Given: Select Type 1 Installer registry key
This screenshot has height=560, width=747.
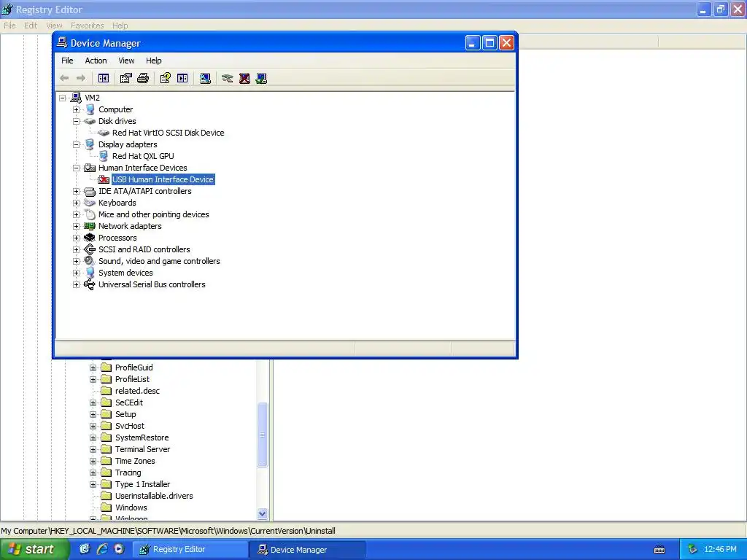Looking at the screenshot, I should [142, 484].
